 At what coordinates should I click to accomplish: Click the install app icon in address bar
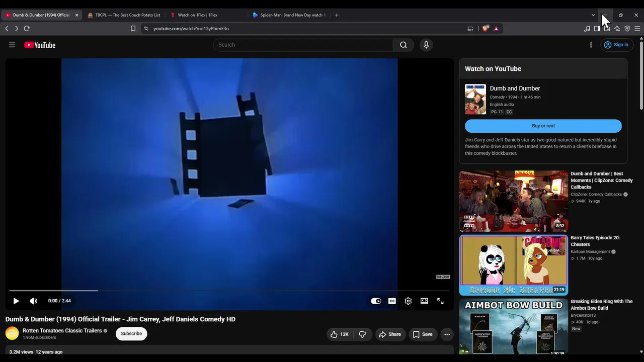[470, 29]
